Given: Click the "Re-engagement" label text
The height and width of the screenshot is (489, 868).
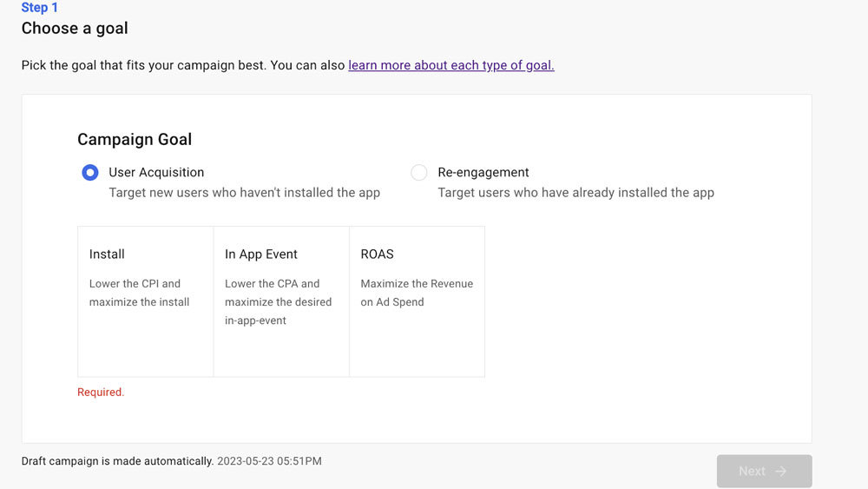Looking at the screenshot, I should pyautogui.click(x=483, y=173).
